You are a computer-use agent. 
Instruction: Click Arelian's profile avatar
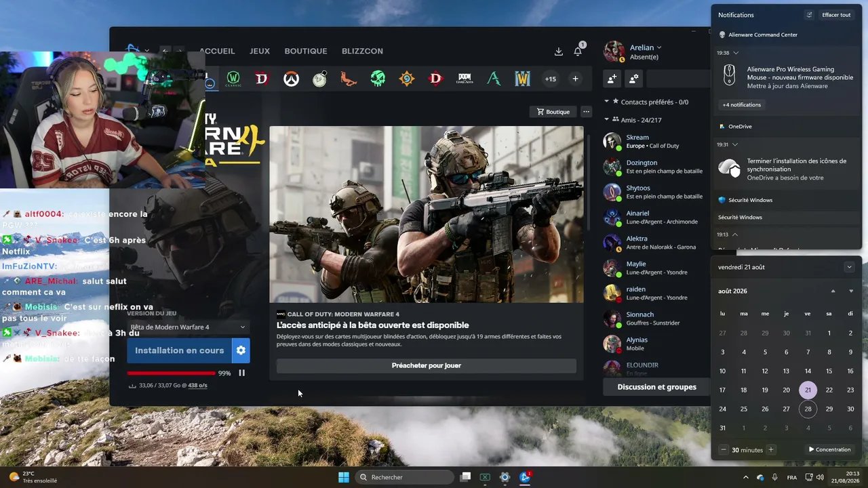[x=614, y=52]
